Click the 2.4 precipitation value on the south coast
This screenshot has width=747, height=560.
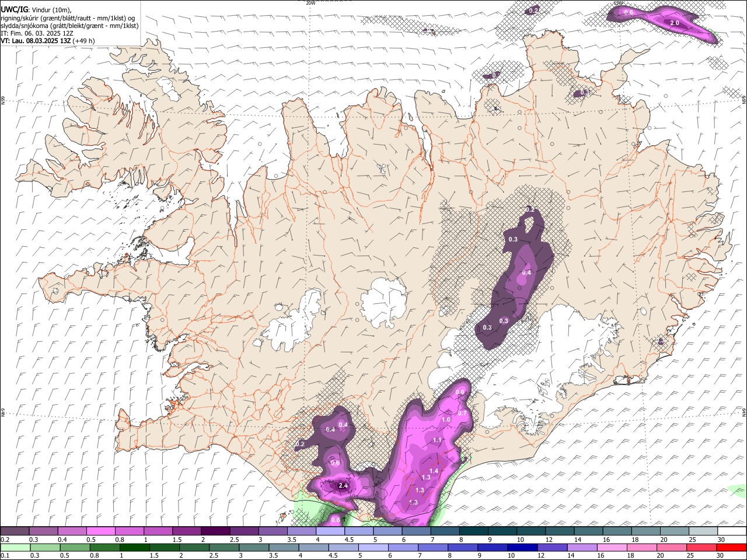(343, 485)
